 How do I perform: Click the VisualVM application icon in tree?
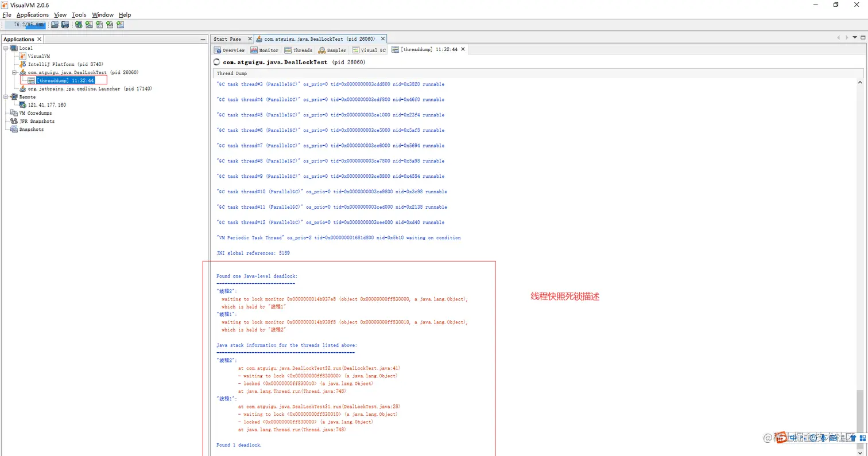(23, 56)
